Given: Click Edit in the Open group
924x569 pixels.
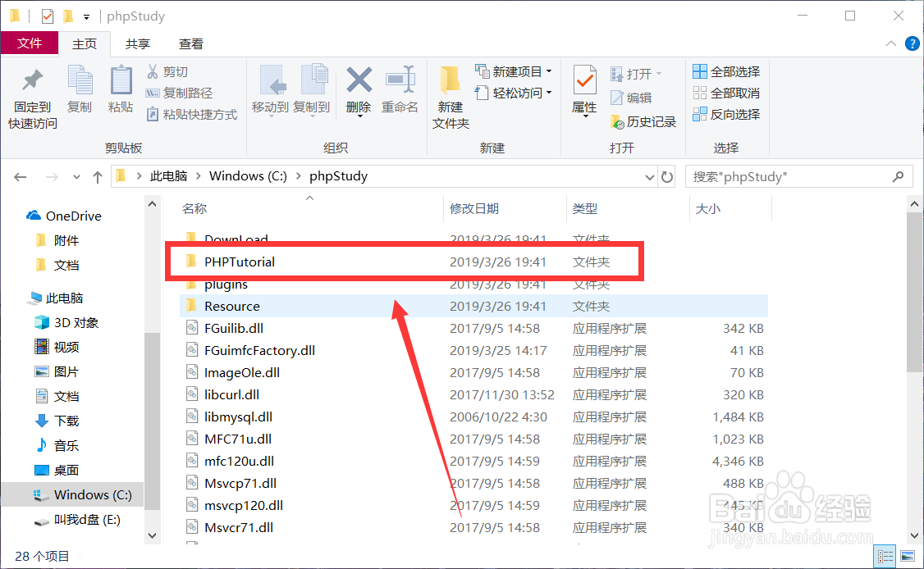Looking at the screenshot, I should click(631, 98).
